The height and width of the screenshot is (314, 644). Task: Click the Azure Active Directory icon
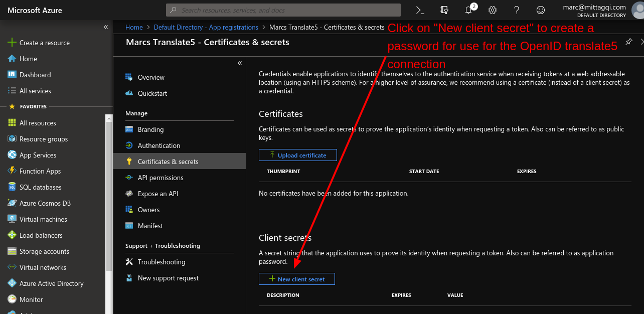pos(12,283)
